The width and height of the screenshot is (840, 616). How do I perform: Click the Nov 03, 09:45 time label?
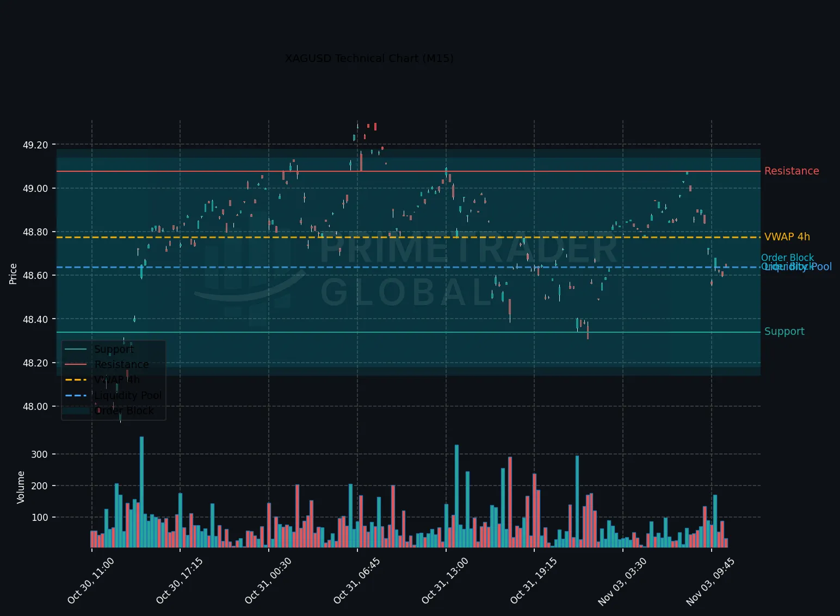(710, 581)
